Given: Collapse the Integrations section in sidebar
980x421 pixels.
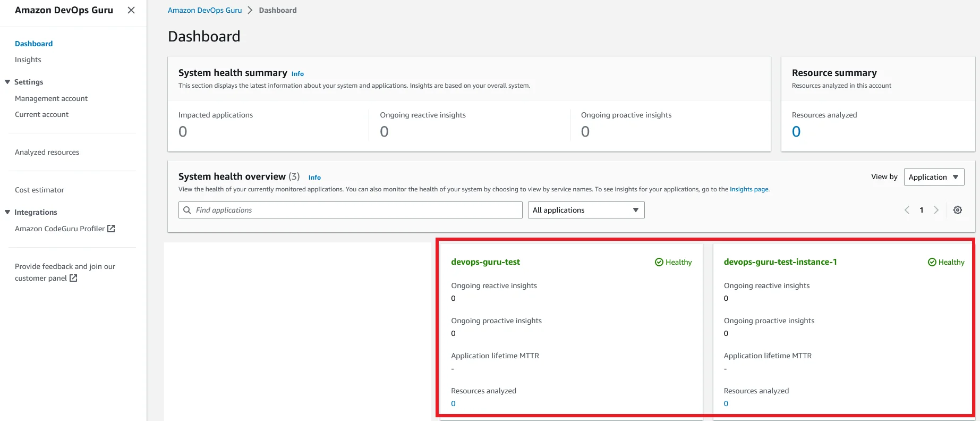Looking at the screenshot, I should coord(7,212).
